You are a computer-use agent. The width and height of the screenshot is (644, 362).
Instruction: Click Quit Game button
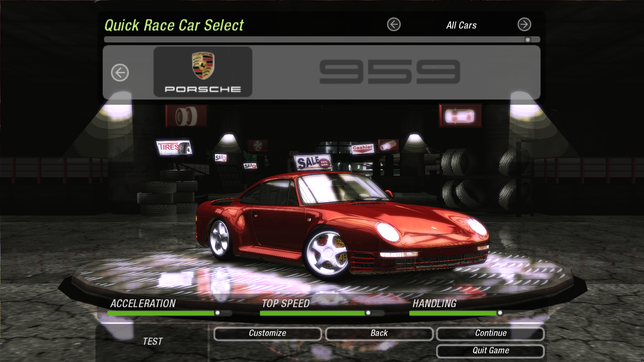490,351
